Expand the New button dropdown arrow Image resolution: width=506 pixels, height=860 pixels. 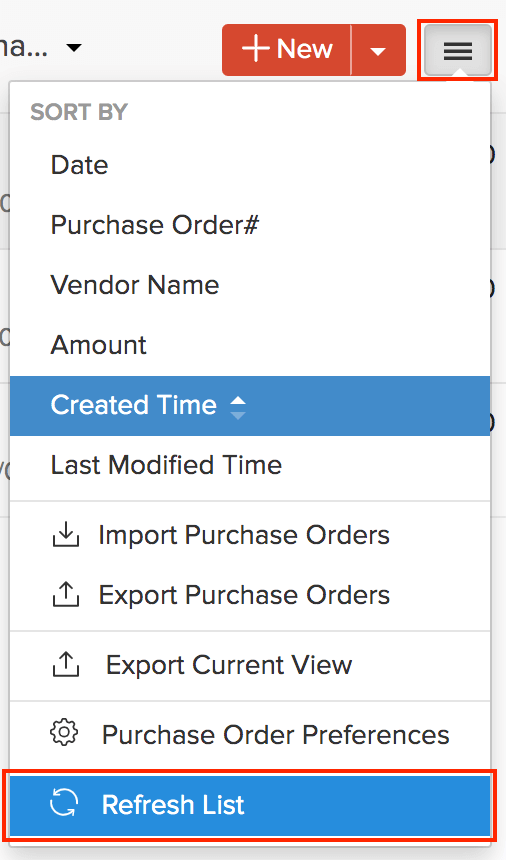(x=378, y=50)
